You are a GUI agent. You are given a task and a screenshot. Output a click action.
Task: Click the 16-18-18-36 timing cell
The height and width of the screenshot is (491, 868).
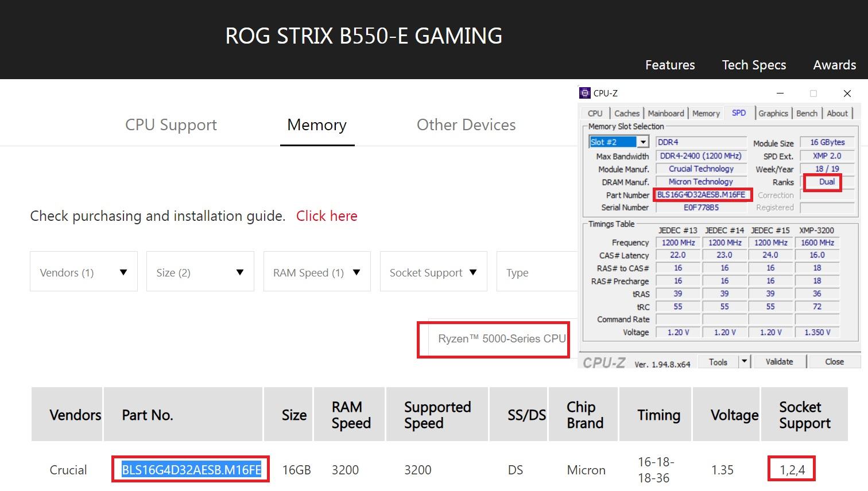pos(656,470)
